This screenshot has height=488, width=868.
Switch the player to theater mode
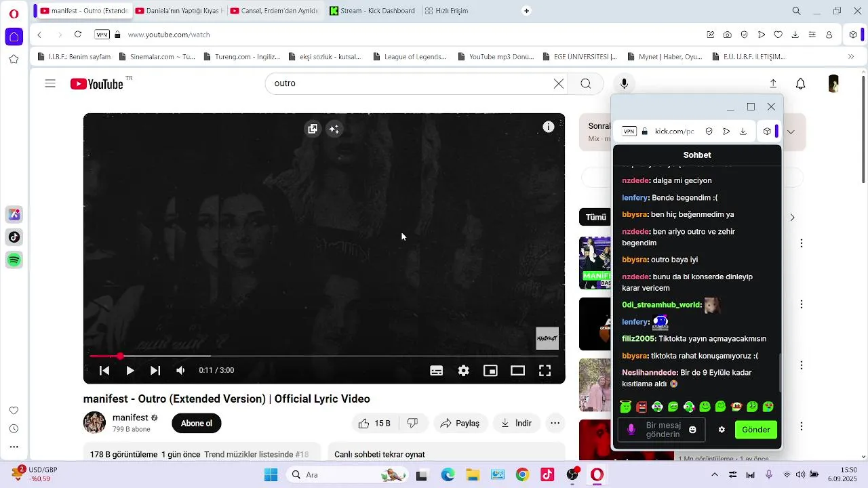point(518,371)
